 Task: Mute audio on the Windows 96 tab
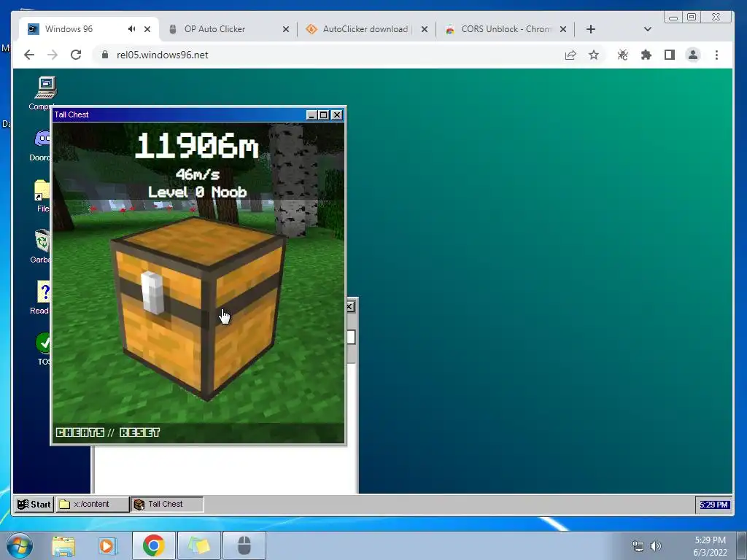[131, 29]
